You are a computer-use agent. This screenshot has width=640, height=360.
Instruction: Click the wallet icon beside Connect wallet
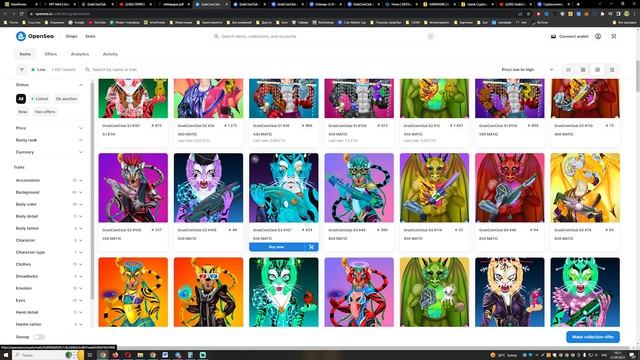click(553, 36)
